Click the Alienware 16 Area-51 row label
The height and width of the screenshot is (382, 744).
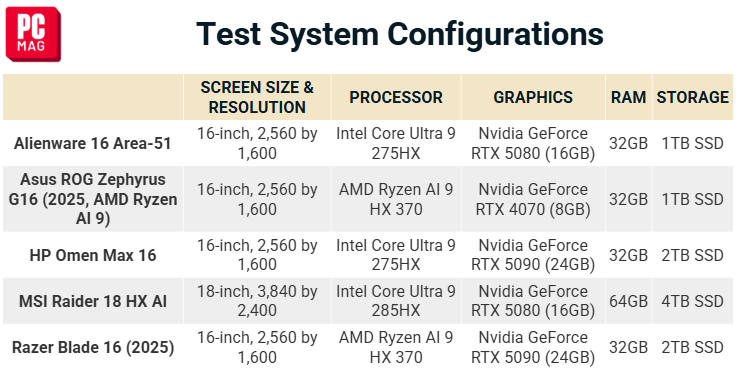pos(93,143)
